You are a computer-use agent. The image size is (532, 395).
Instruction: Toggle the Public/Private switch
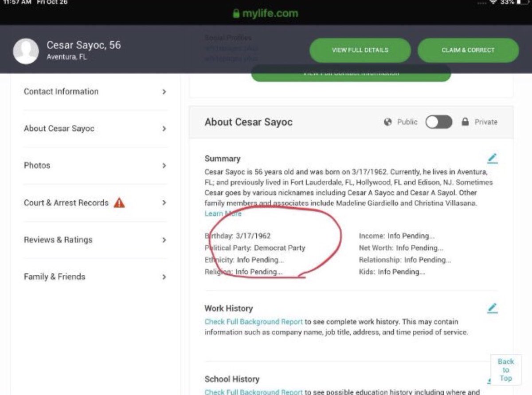click(439, 122)
